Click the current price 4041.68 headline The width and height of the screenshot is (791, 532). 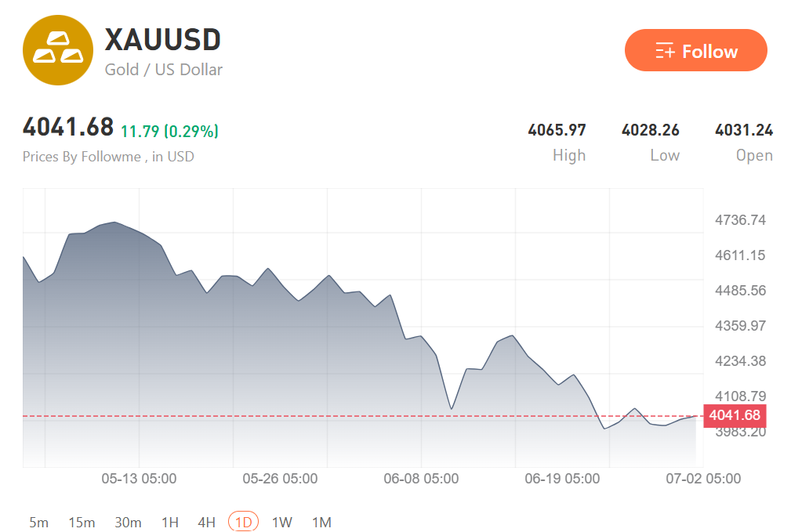pos(68,127)
